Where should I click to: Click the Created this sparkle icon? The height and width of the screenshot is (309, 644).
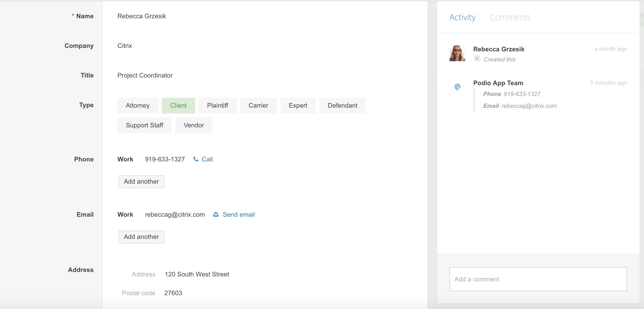477,59
